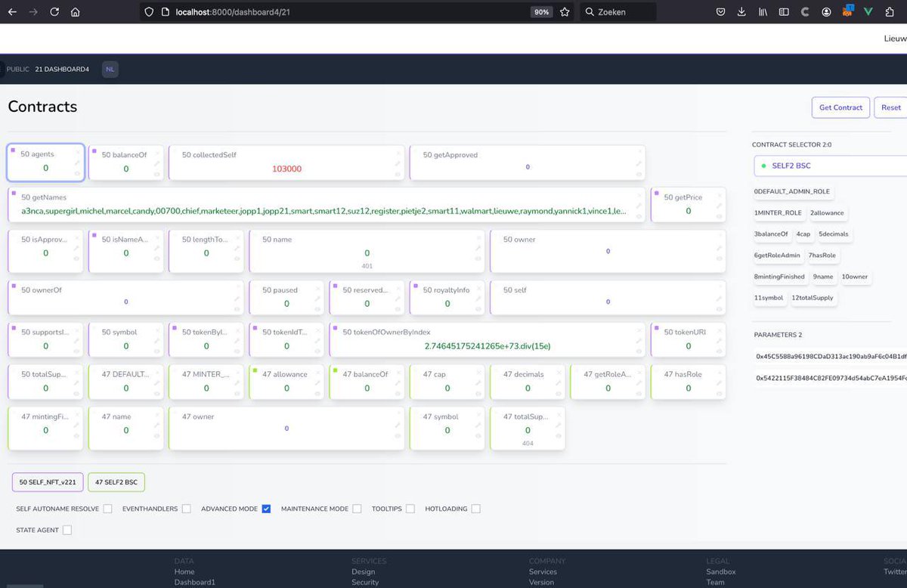Open the browser library icon

(763, 12)
